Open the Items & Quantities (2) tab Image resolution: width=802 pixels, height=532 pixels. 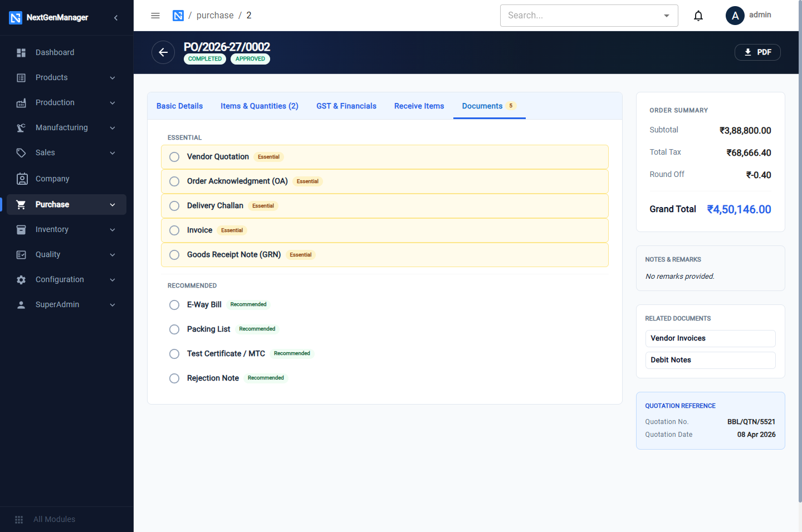coord(260,106)
